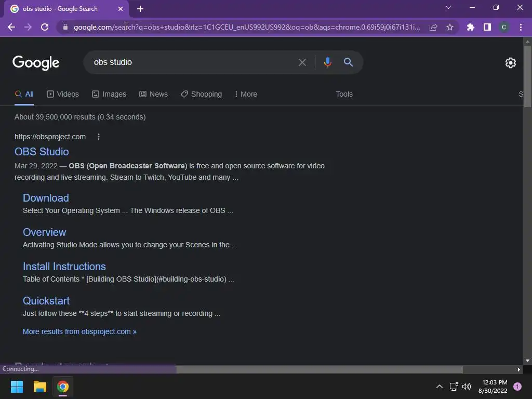Image resolution: width=532 pixels, height=399 pixels.
Task: Clear the search box with the X icon
Action: coord(302,62)
